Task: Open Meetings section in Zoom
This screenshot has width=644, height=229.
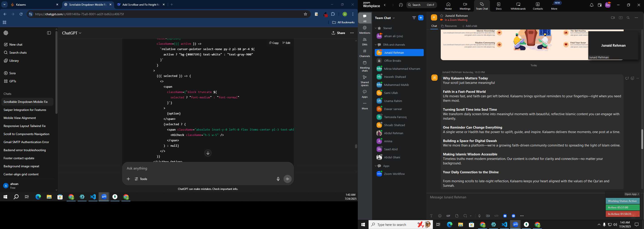Action: point(465,6)
